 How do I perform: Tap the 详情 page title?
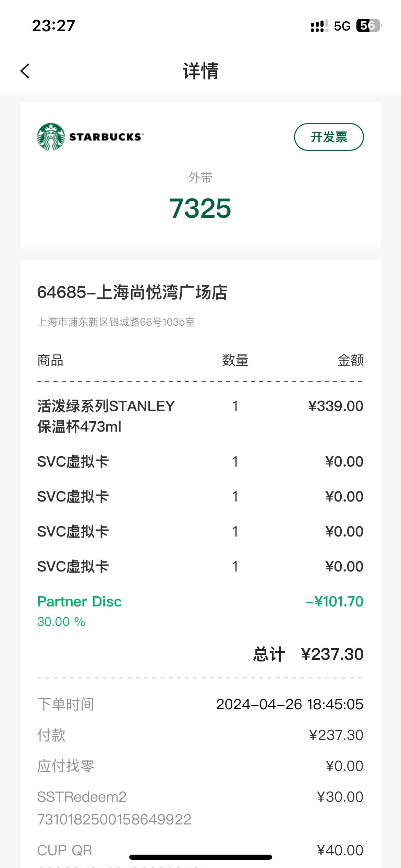pyautogui.click(x=200, y=71)
